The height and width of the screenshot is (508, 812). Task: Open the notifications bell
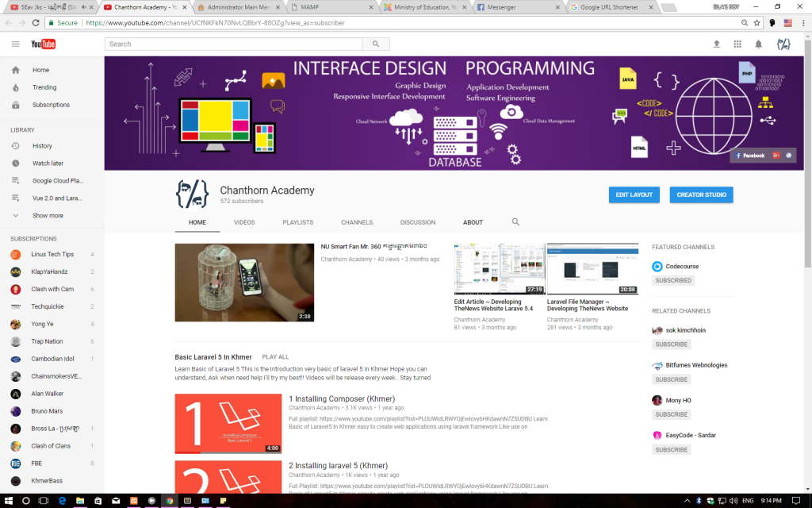coord(758,44)
